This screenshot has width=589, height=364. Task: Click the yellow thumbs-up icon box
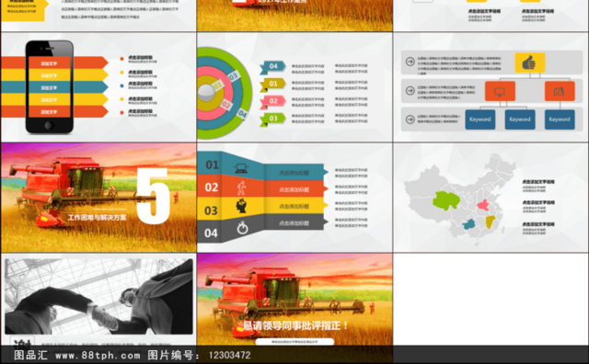click(x=530, y=63)
